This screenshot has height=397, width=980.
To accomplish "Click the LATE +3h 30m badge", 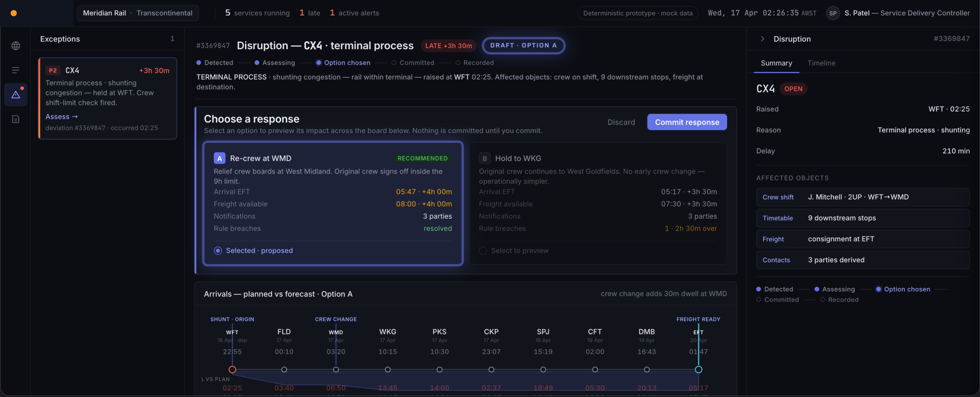I will pyautogui.click(x=448, y=46).
